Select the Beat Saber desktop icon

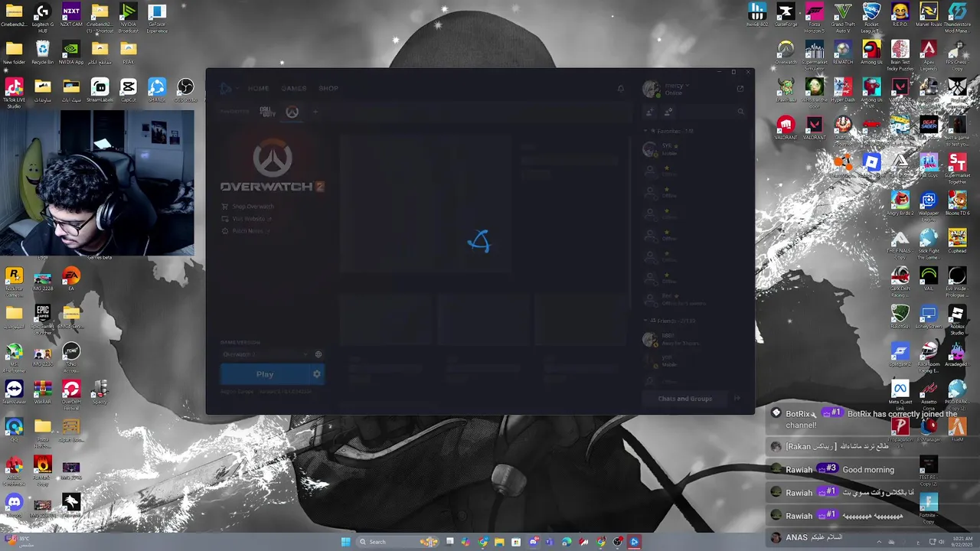coord(929,128)
